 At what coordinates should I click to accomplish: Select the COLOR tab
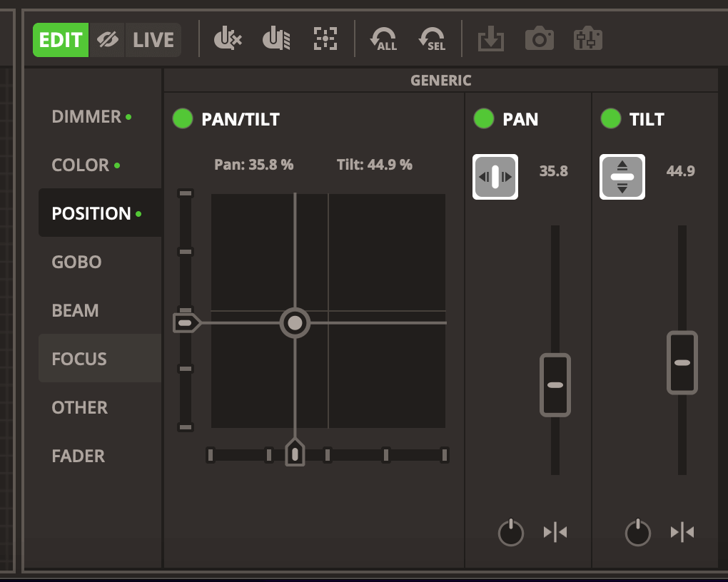pyautogui.click(x=81, y=165)
